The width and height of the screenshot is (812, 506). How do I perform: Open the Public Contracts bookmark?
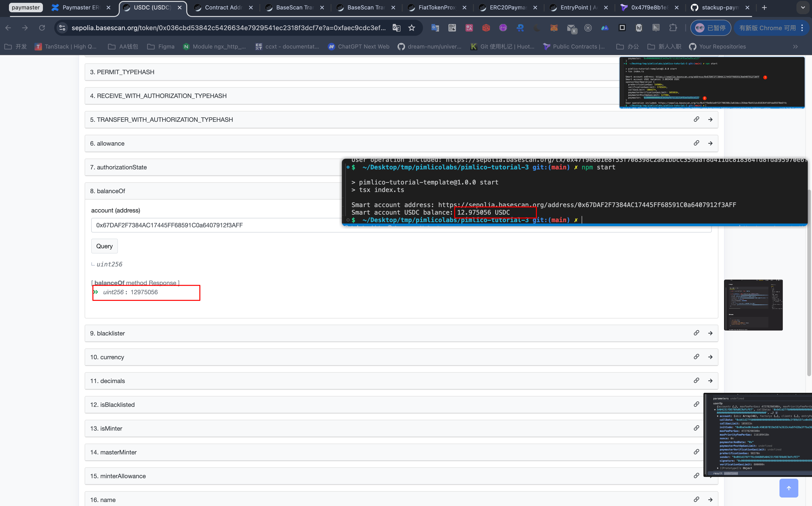574,46
